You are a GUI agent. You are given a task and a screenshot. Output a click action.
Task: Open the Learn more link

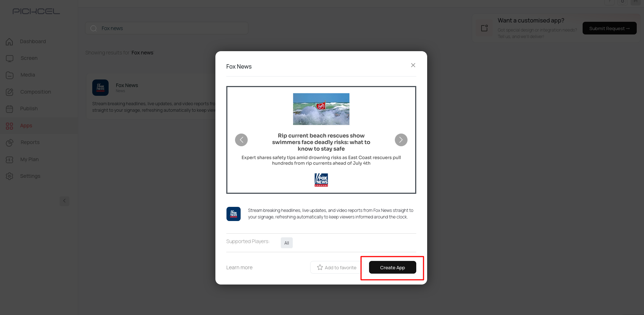[x=239, y=267]
